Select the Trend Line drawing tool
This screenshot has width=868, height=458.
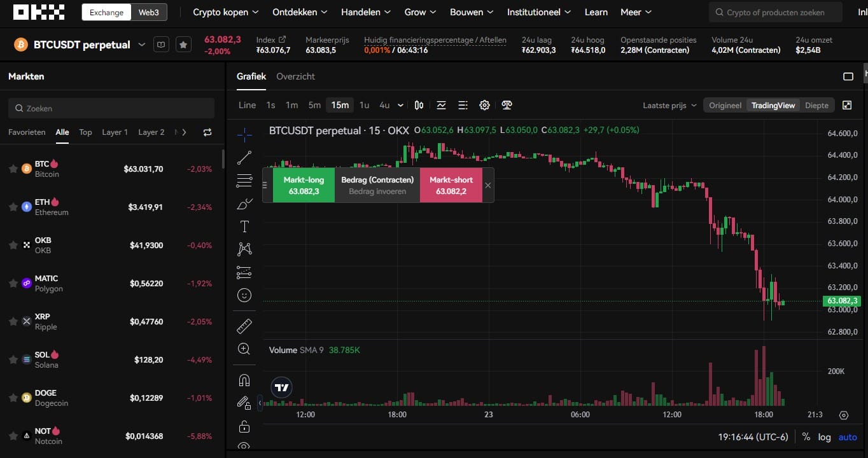(x=244, y=158)
